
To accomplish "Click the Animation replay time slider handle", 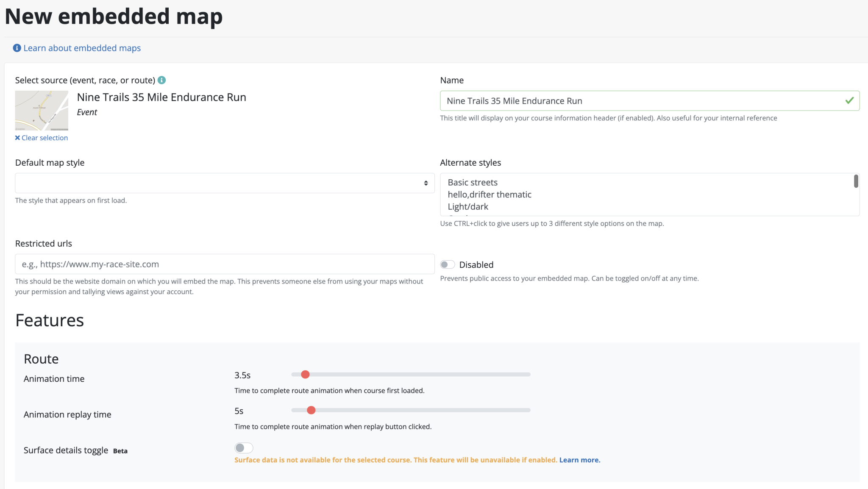I will [311, 410].
